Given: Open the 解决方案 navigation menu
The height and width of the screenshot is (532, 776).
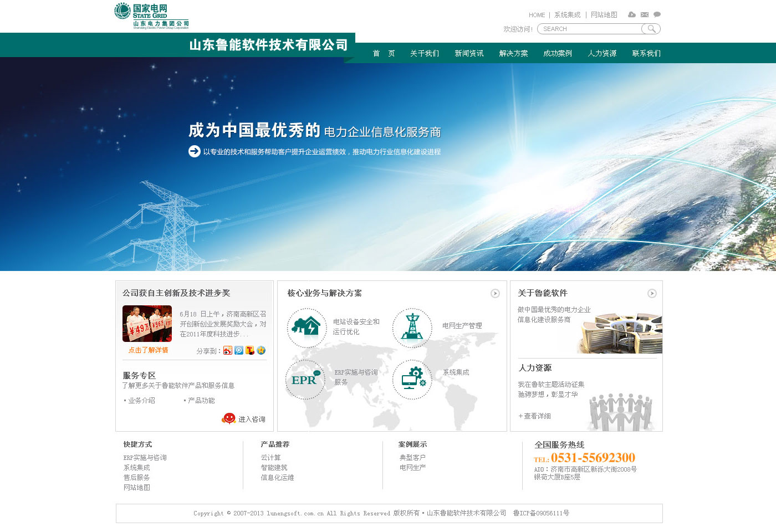Looking at the screenshot, I should point(513,53).
